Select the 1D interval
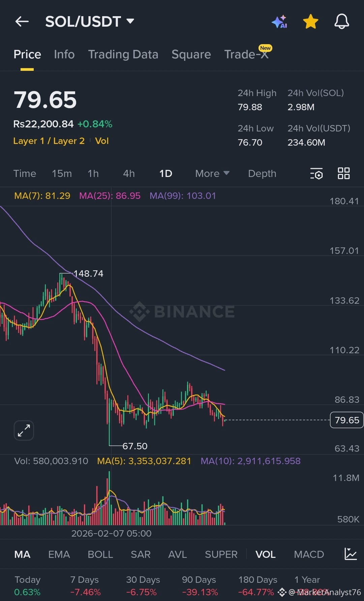 pos(165,174)
